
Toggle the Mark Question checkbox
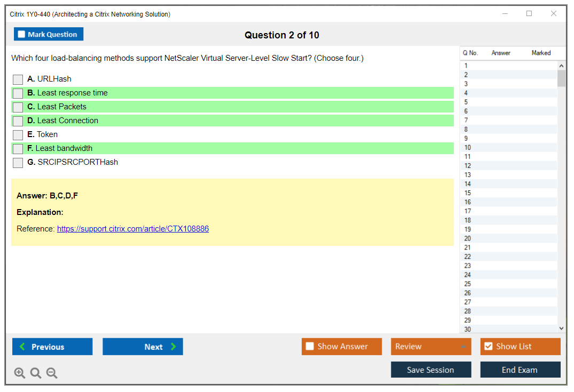click(x=22, y=34)
